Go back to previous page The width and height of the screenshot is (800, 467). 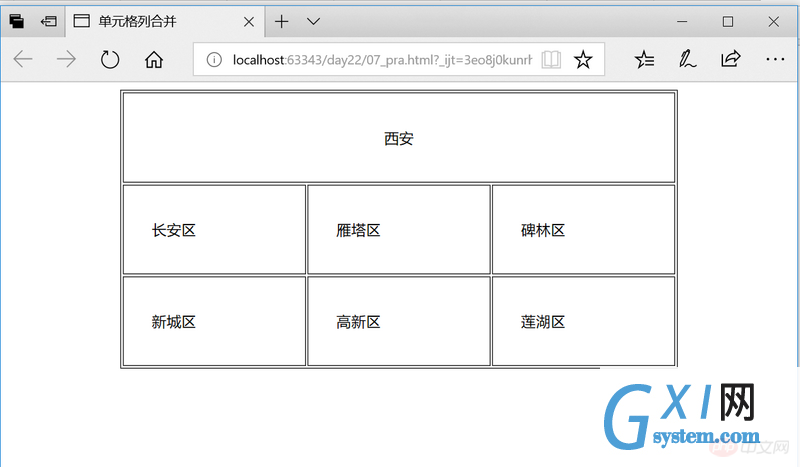23,59
